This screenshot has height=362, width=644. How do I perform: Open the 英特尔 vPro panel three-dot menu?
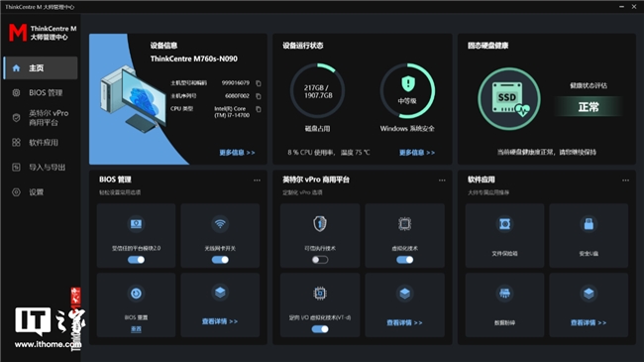442,181
